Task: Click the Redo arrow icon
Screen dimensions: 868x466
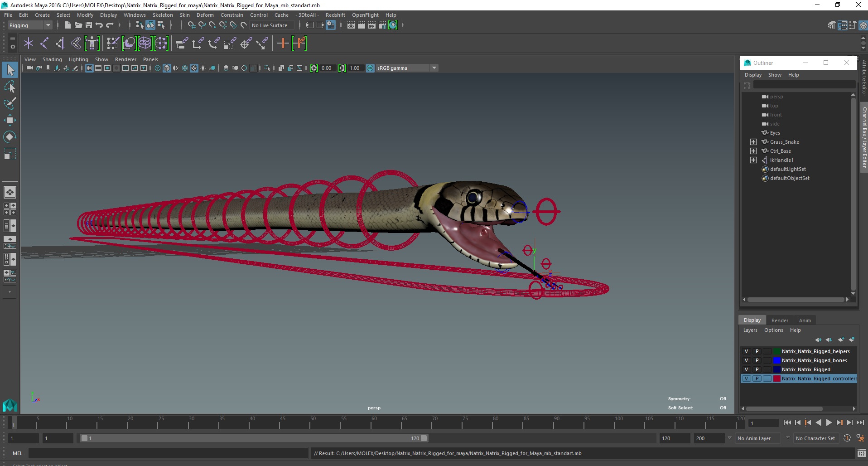Action: (110, 25)
